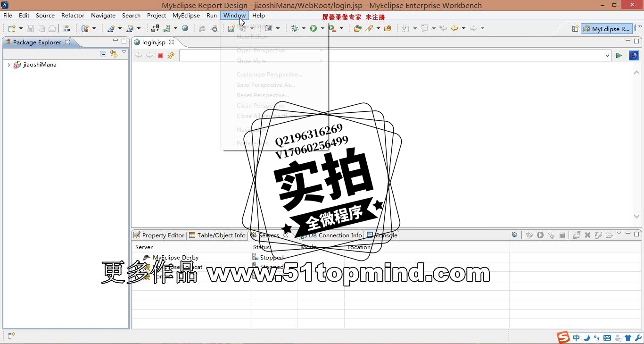644x344 pixels.
Task: Click the Forward navigation arrow in toolbar
Action: pos(473,28)
